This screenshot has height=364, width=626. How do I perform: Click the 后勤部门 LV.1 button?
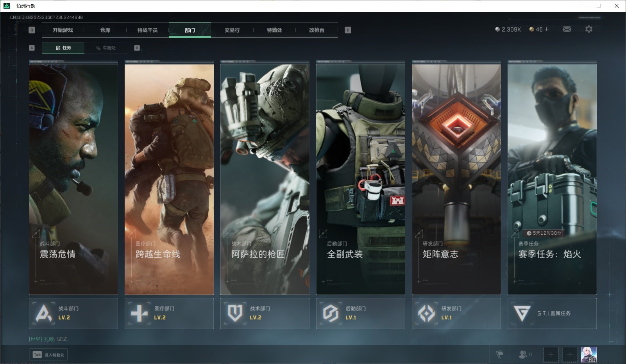coord(361,313)
